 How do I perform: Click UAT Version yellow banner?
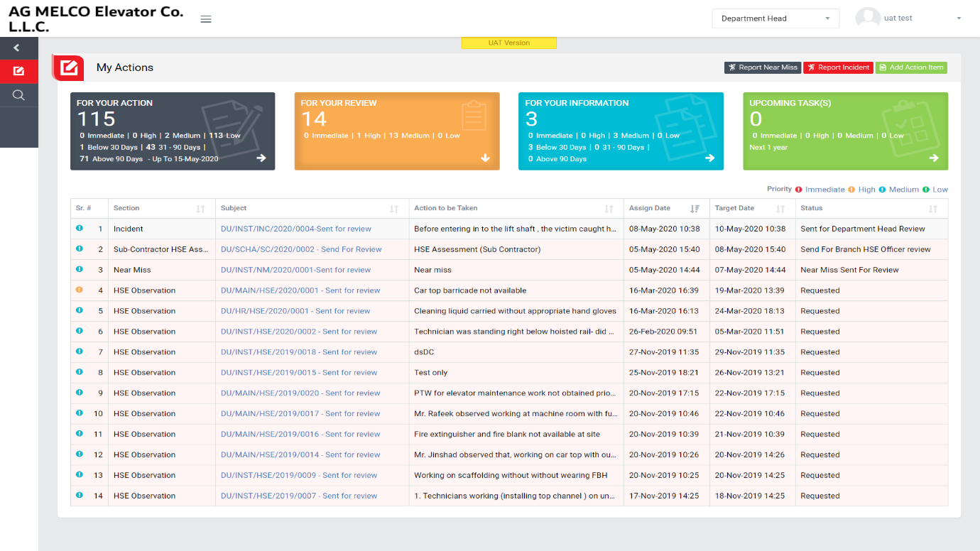coord(508,43)
